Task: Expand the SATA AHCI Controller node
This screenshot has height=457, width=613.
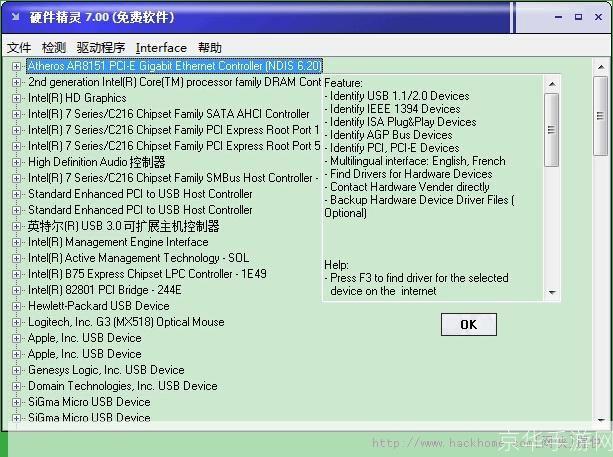Action: pyautogui.click(x=16, y=114)
